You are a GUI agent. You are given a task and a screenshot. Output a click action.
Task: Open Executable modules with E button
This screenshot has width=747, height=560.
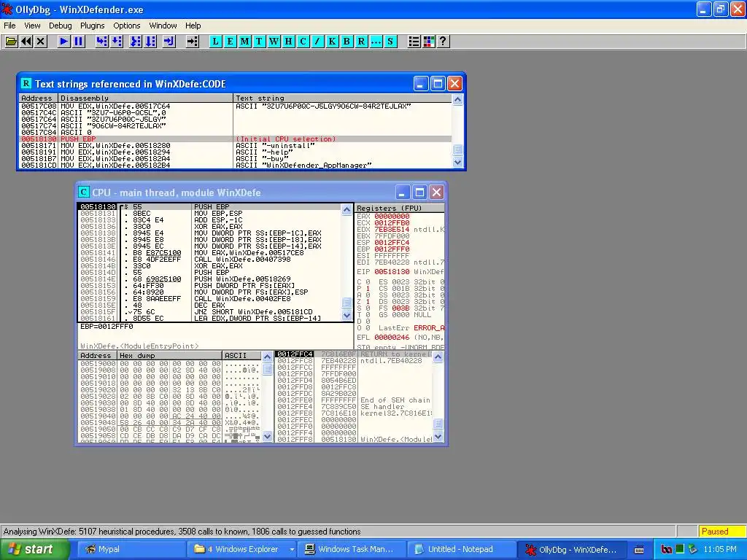pyautogui.click(x=230, y=42)
